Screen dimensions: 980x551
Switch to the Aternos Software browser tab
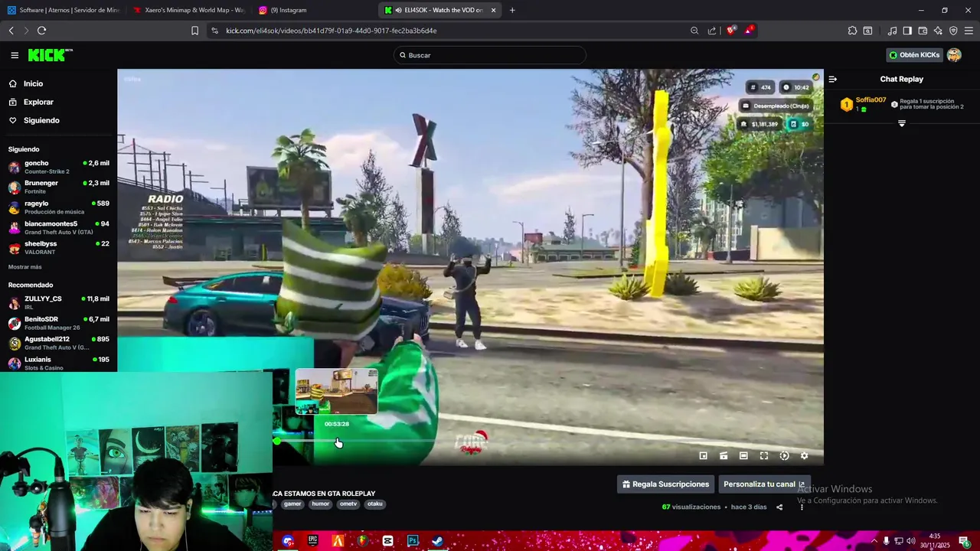point(63,10)
